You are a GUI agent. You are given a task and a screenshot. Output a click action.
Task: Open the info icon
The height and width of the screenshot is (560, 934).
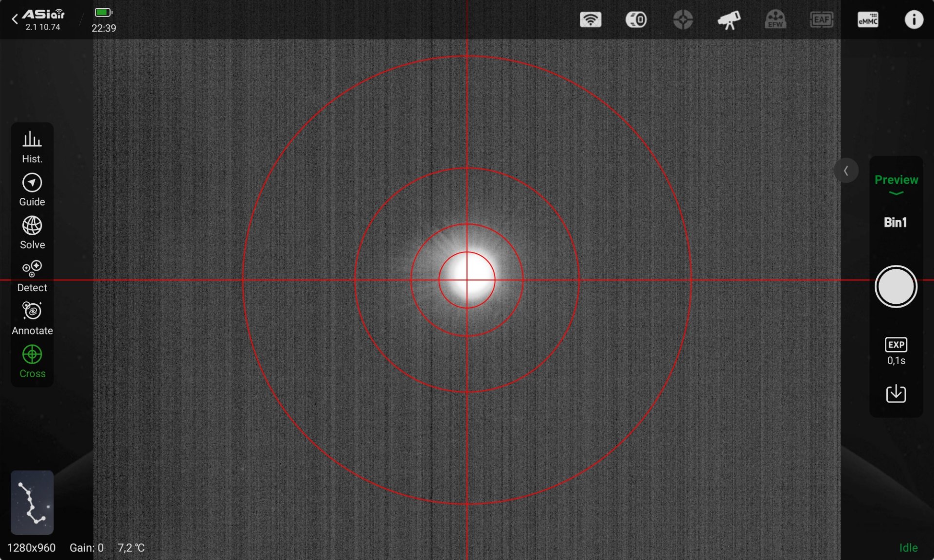(914, 20)
